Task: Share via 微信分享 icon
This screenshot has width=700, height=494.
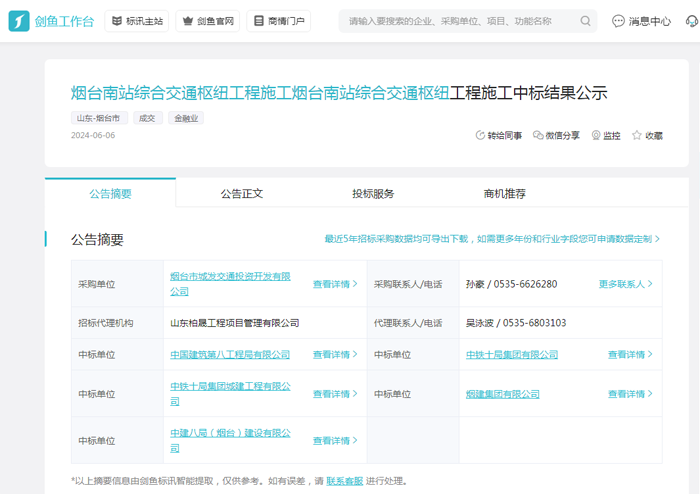Action: (x=538, y=136)
